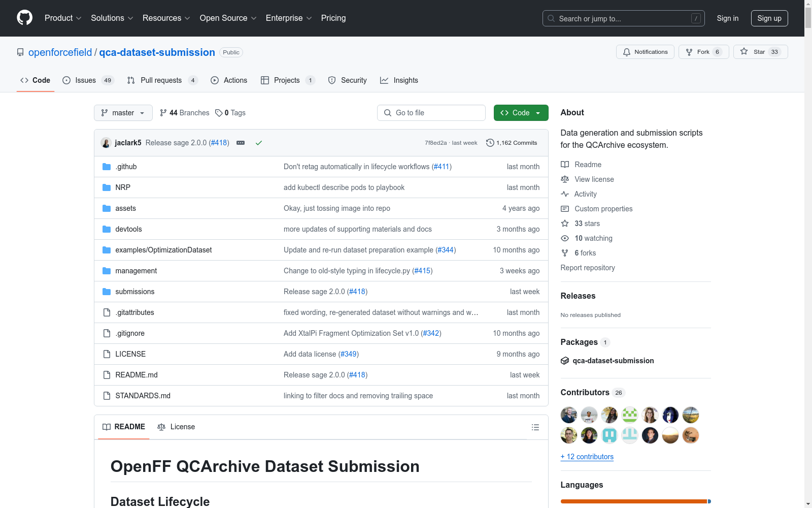Open the .github folder icon
812x508 pixels.
point(107,167)
